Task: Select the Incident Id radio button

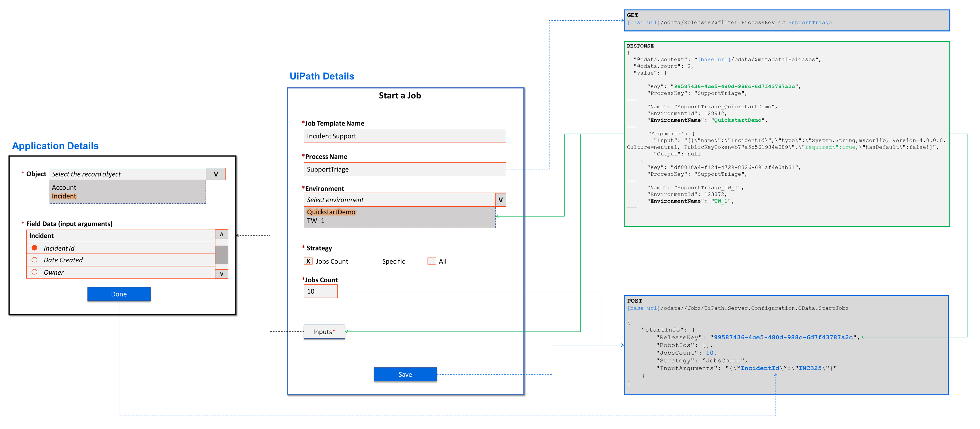Action: click(34, 248)
